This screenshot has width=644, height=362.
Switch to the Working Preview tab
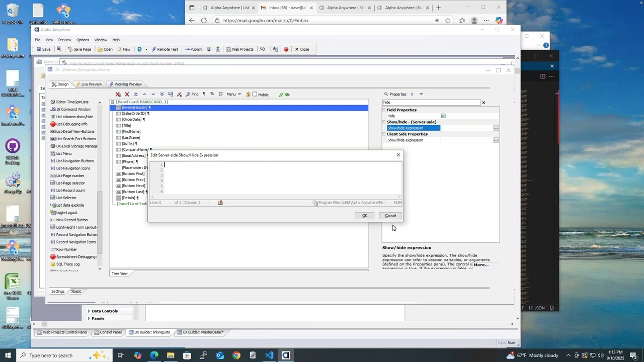pos(125,84)
